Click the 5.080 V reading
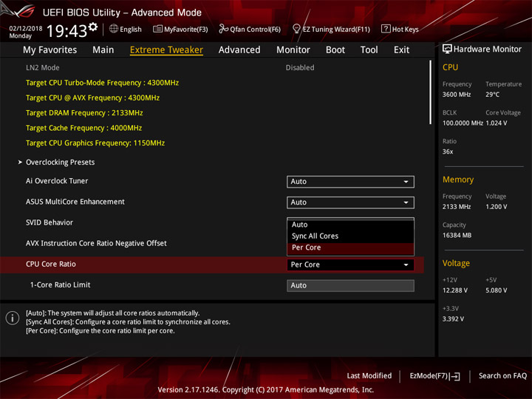 pos(496,290)
